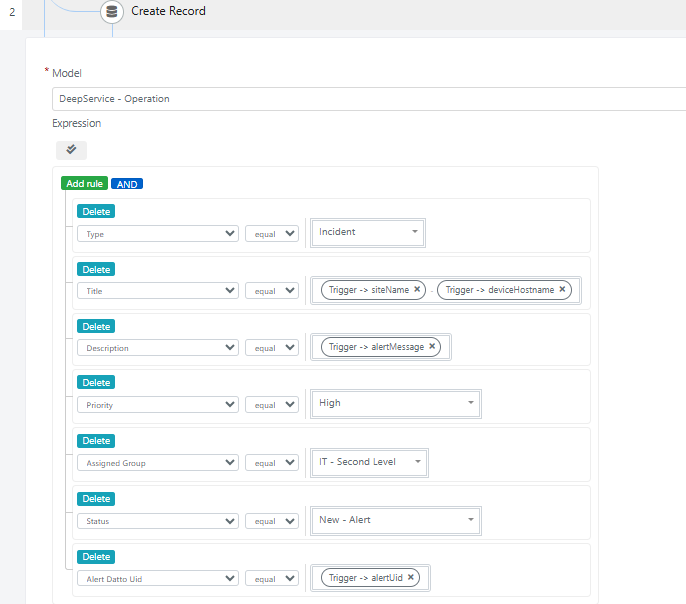
Task: Open the Assigned Group field dropdown
Action: coord(158,463)
